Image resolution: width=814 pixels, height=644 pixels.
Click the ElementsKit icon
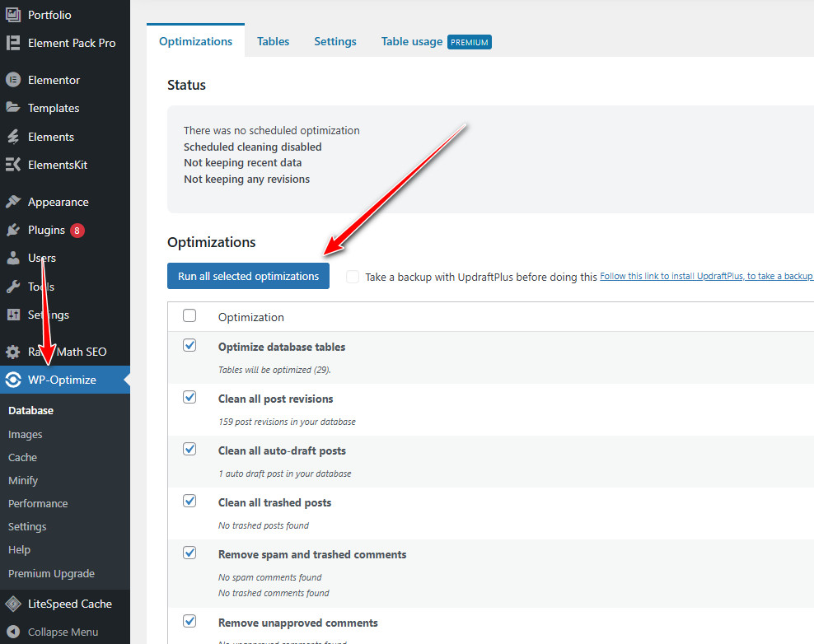pyautogui.click(x=13, y=165)
